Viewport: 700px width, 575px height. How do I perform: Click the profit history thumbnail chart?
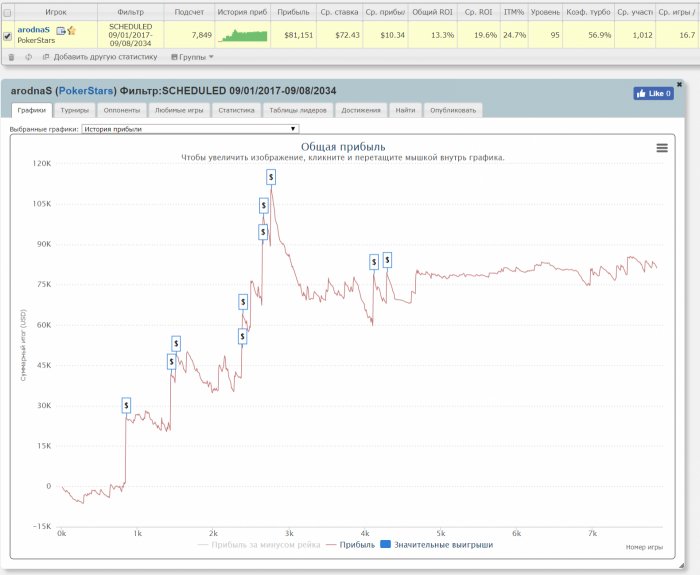tap(243, 36)
